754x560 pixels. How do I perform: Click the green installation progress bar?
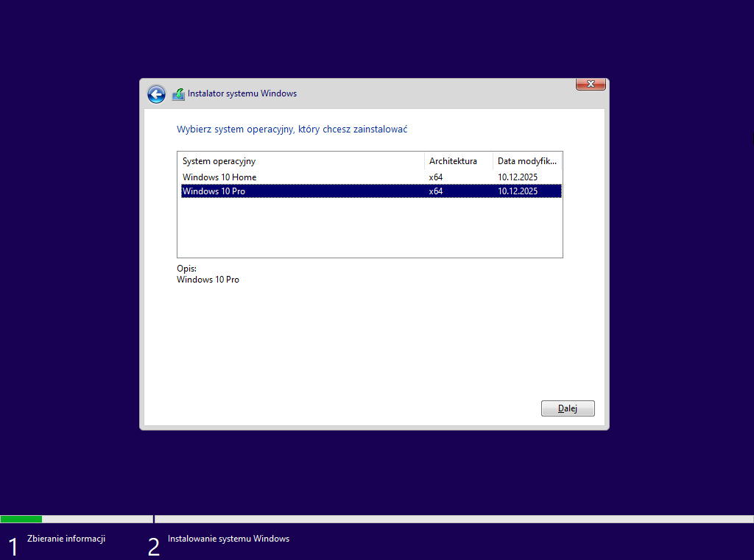[x=21, y=519]
